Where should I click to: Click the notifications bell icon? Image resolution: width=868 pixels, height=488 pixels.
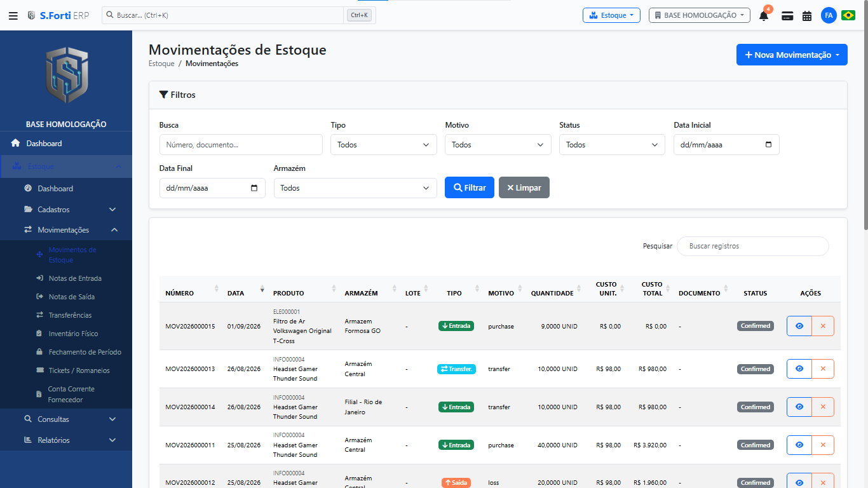[x=764, y=16]
